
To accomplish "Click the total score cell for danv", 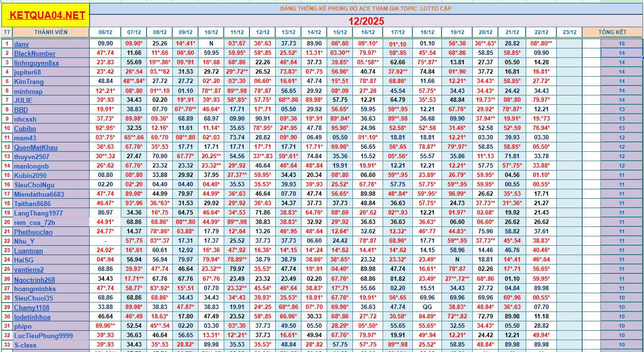I will [621, 44].
